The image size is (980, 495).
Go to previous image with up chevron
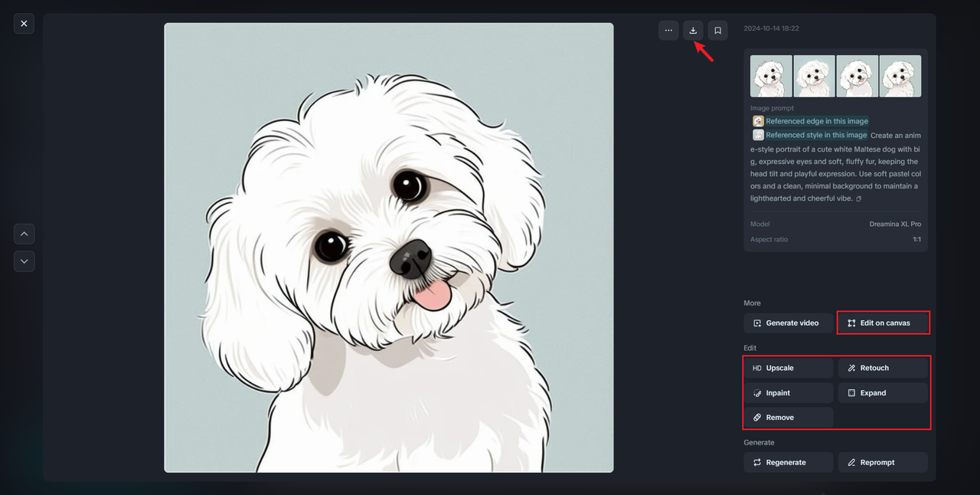click(24, 234)
